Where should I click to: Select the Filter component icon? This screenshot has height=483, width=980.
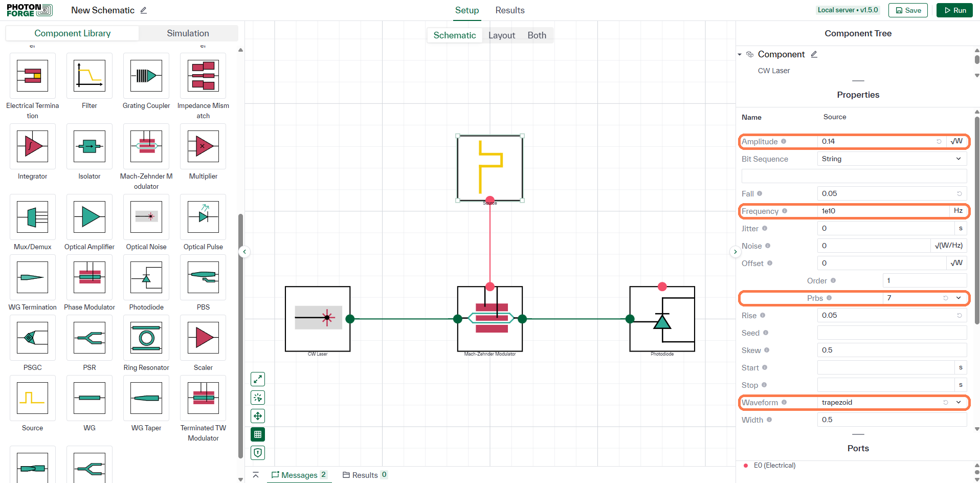click(90, 76)
